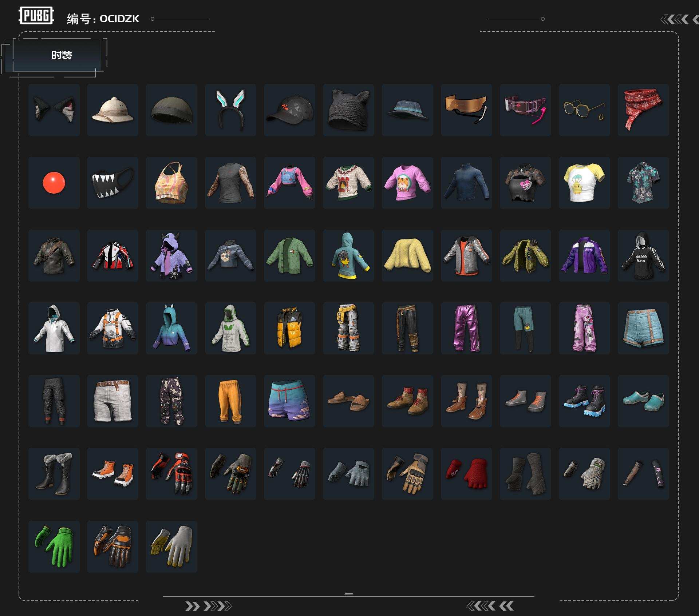Viewport: 699px width, 616px height.
Task: Select the yellow pink halter top
Action: point(172,183)
